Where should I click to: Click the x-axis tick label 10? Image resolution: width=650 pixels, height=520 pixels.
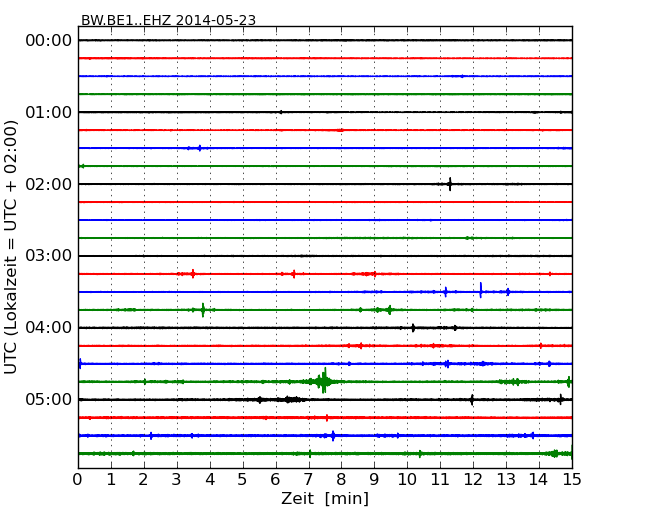tap(407, 480)
